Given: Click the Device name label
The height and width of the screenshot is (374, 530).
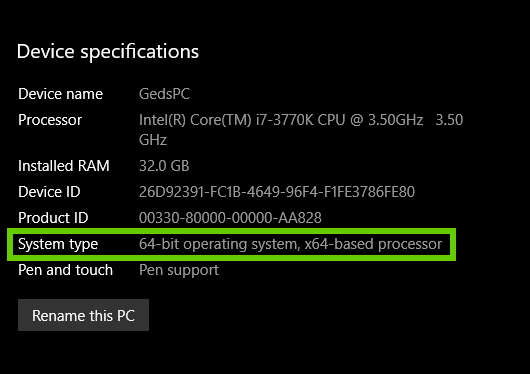Looking at the screenshot, I should (61, 94).
